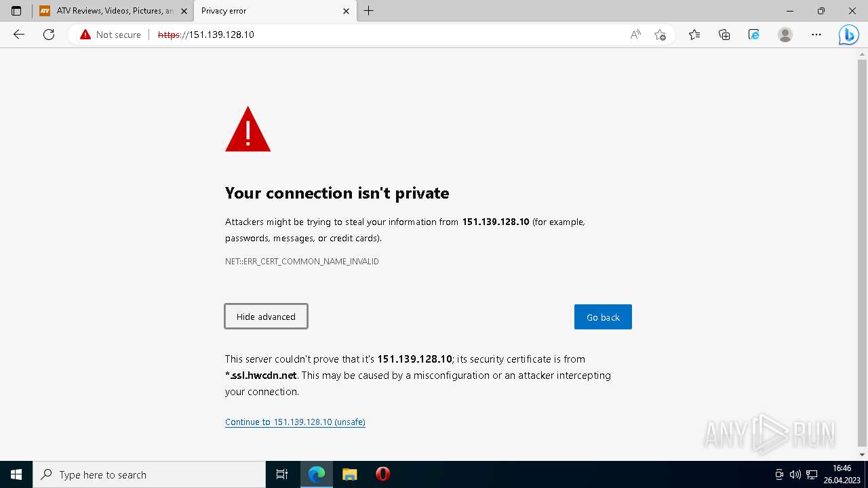Click the Go back button
Image resolution: width=868 pixels, height=488 pixels.
pos(603,317)
